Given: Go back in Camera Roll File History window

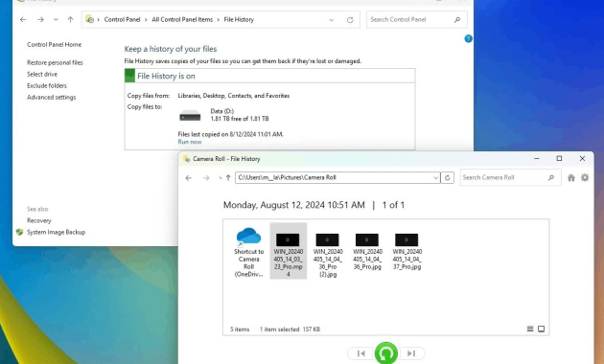Looking at the screenshot, I should click(x=188, y=178).
